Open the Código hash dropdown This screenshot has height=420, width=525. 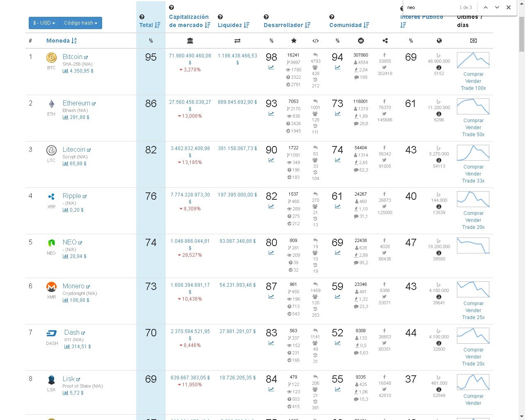[81, 23]
